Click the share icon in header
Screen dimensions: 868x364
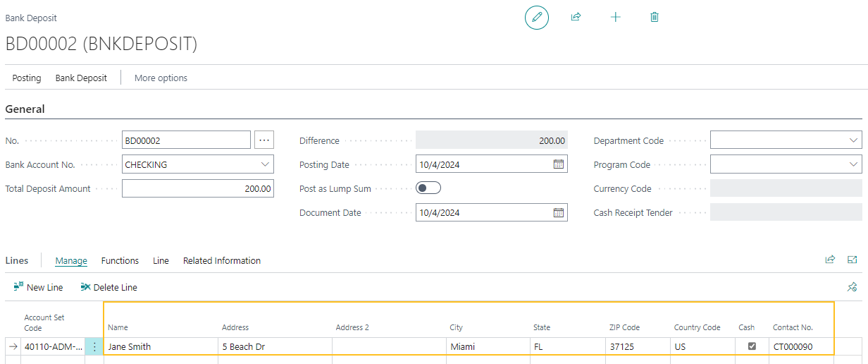coord(576,17)
